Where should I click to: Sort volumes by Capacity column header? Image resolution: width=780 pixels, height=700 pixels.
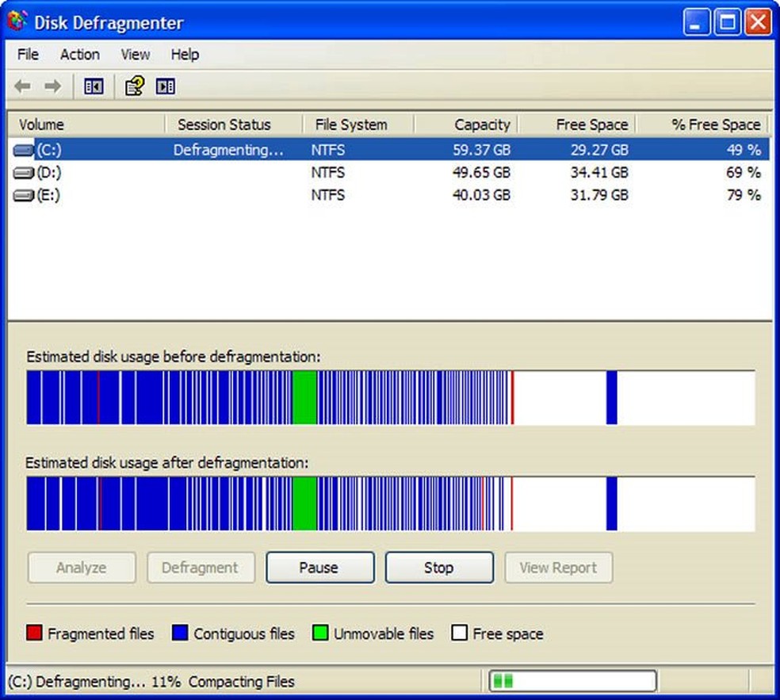[466, 124]
